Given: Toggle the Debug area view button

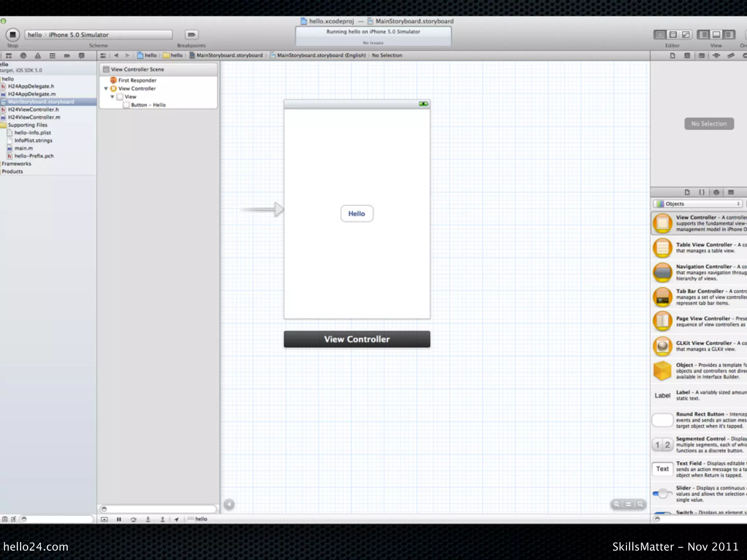Looking at the screenshot, I should pyautogui.click(x=716, y=35).
